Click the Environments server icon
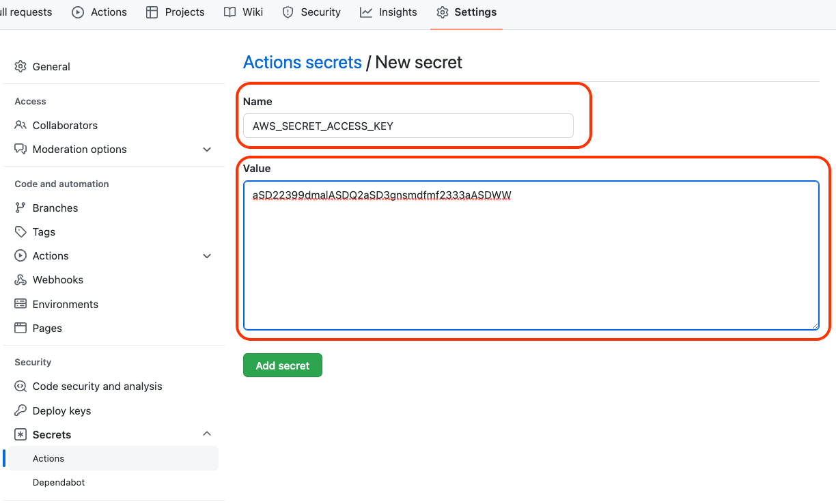 tap(20, 305)
